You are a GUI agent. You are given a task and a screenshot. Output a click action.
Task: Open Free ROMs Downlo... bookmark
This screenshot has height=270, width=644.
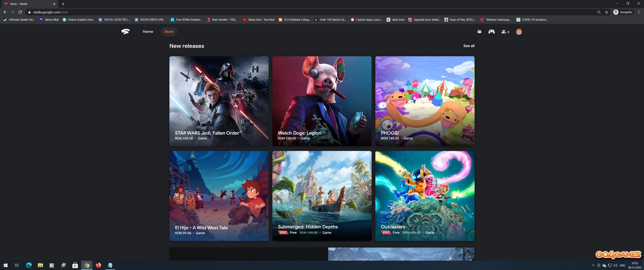186,19
